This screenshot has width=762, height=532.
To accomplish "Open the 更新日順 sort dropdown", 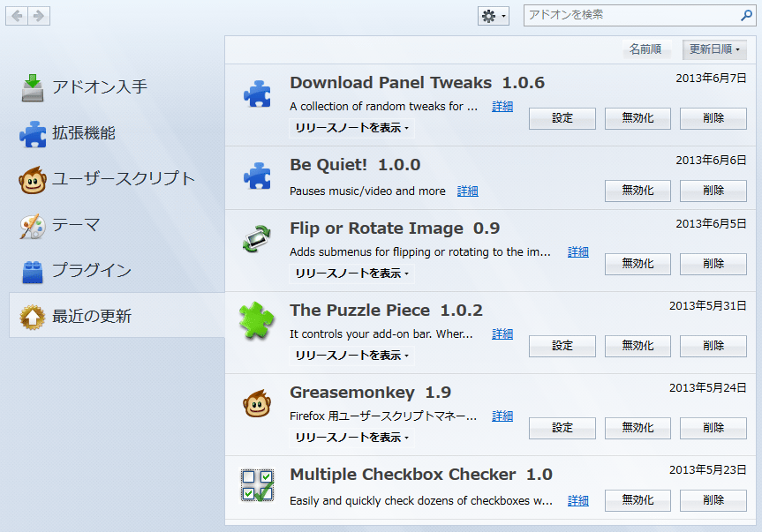I will tap(714, 49).
